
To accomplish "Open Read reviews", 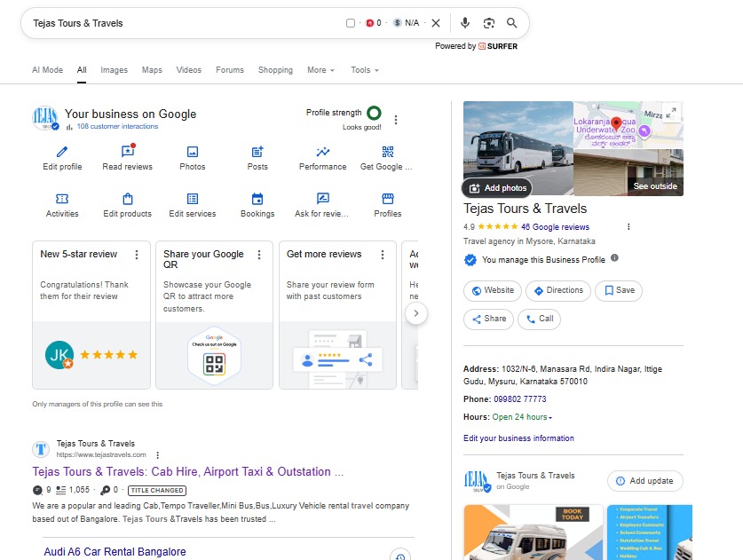I will 128,158.
